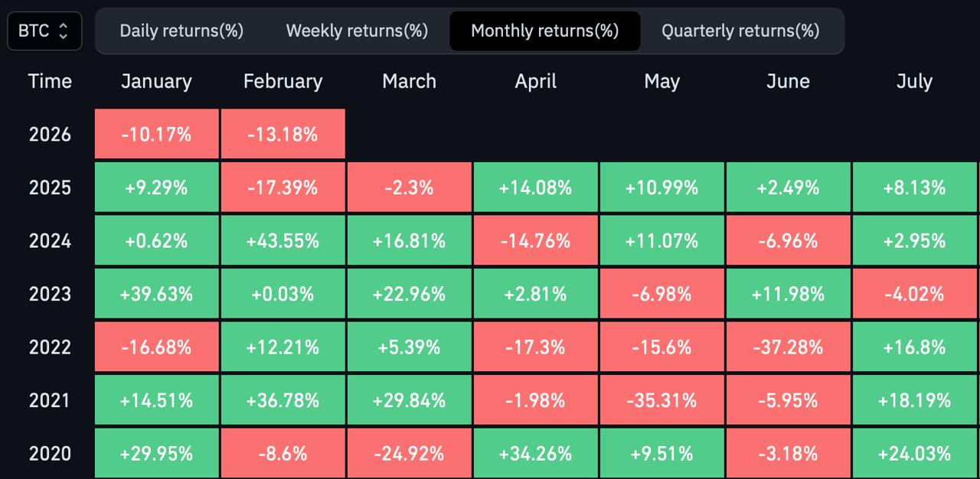Viewport: 980px width, 479px height.
Task: Click the January column header
Action: (x=156, y=82)
